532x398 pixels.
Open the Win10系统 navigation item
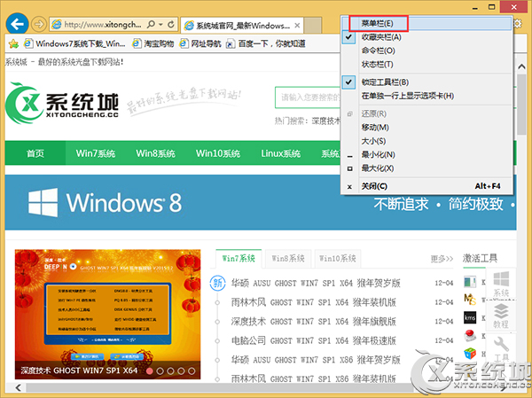pyautogui.click(x=218, y=153)
